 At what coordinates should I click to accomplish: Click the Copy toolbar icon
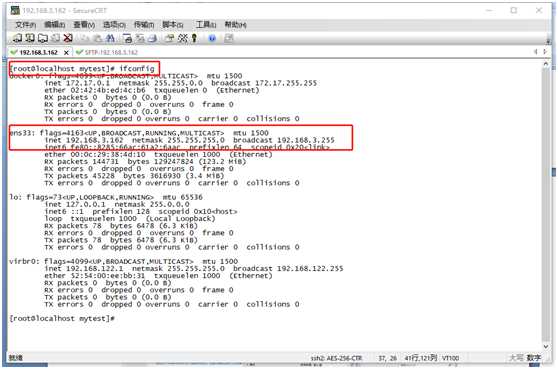tap(85, 38)
